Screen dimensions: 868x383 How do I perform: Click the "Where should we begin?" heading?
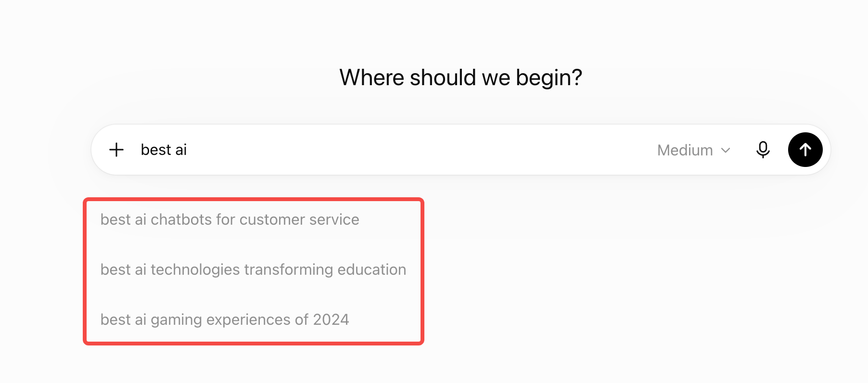pos(460,77)
